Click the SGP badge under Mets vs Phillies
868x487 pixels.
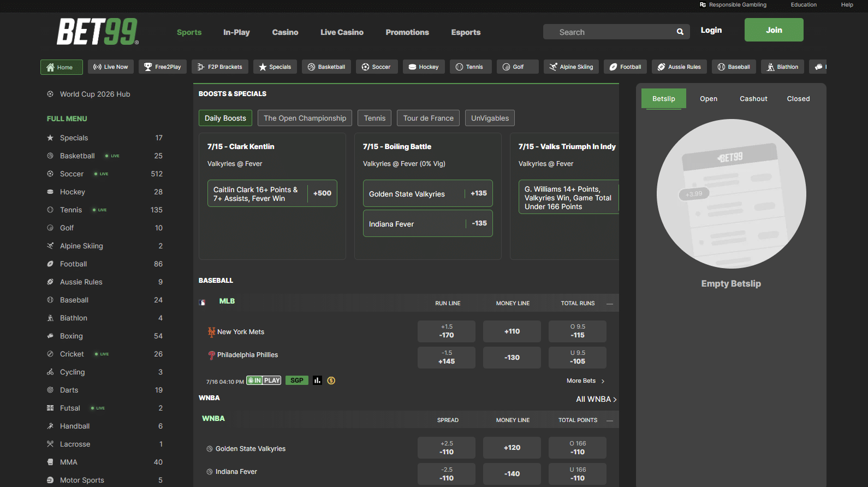coord(297,381)
